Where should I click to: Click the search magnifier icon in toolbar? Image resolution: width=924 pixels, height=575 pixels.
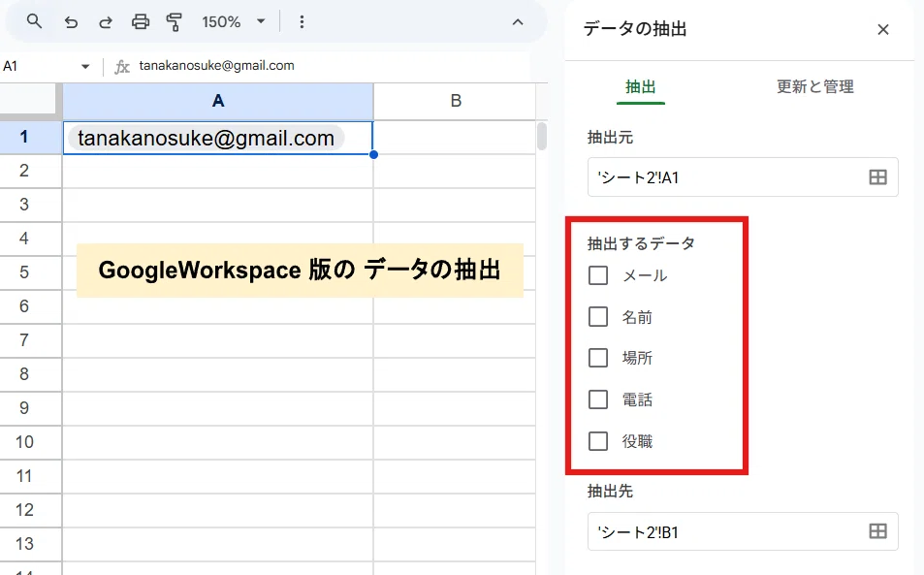(34, 21)
